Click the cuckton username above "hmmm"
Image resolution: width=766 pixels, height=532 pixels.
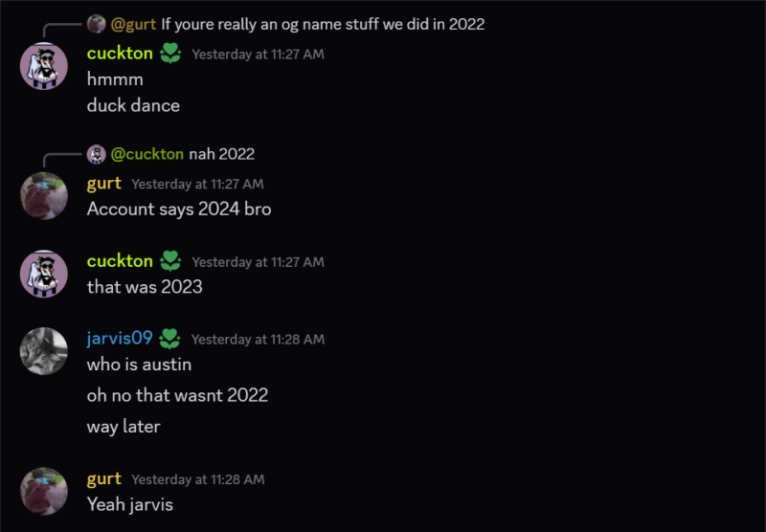pyautogui.click(x=120, y=54)
